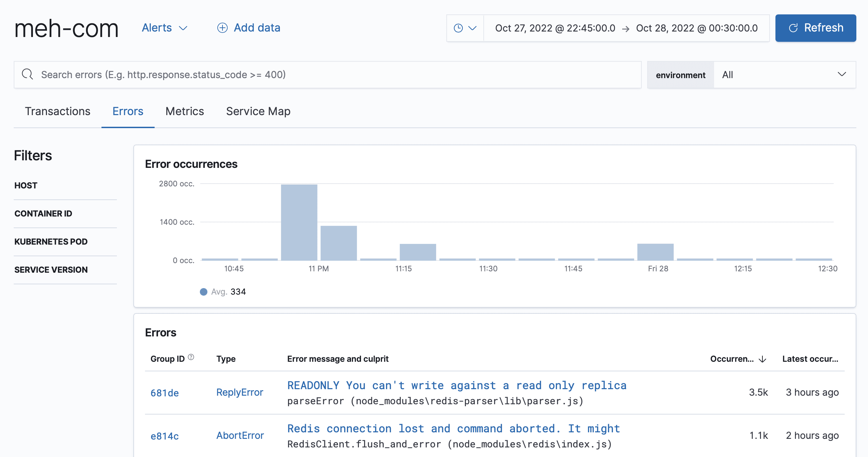
Task: Click the clock quick-select date icon
Action: [x=458, y=28]
